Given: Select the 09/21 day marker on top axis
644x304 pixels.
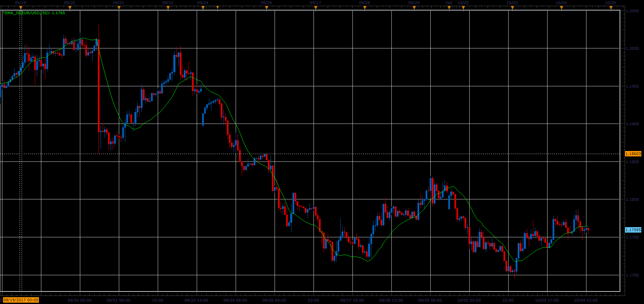Looking at the screenshot, I should [119, 7].
